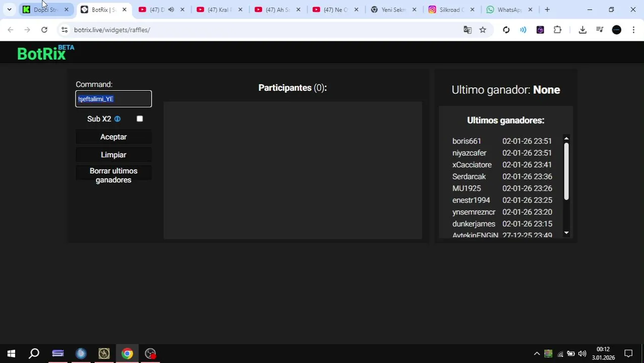Mute the audio on the YouTube tab
The image size is (644, 363).
[171, 10]
